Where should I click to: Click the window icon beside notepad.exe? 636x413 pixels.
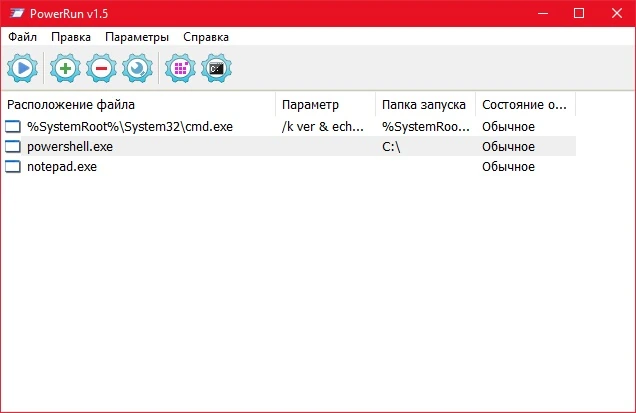(x=13, y=166)
